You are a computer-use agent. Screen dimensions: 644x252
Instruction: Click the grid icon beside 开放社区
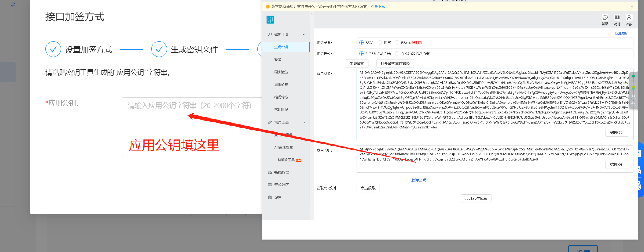[270, 185]
